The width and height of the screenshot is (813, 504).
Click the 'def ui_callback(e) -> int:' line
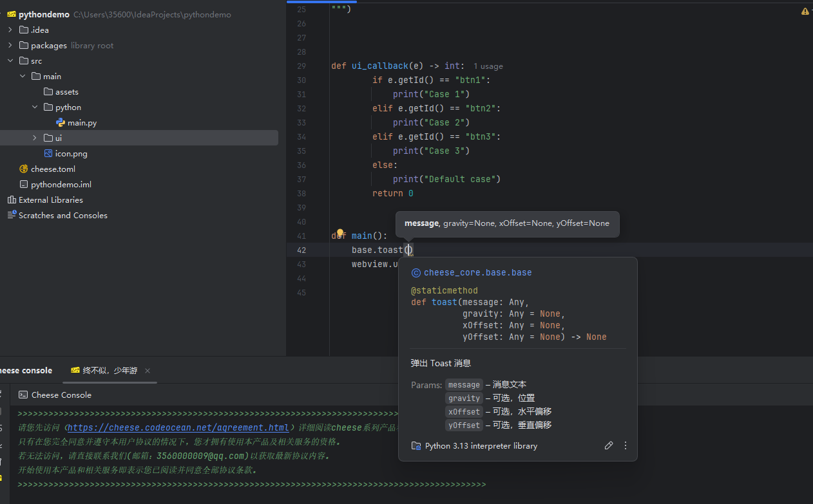[x=398, y=66]
